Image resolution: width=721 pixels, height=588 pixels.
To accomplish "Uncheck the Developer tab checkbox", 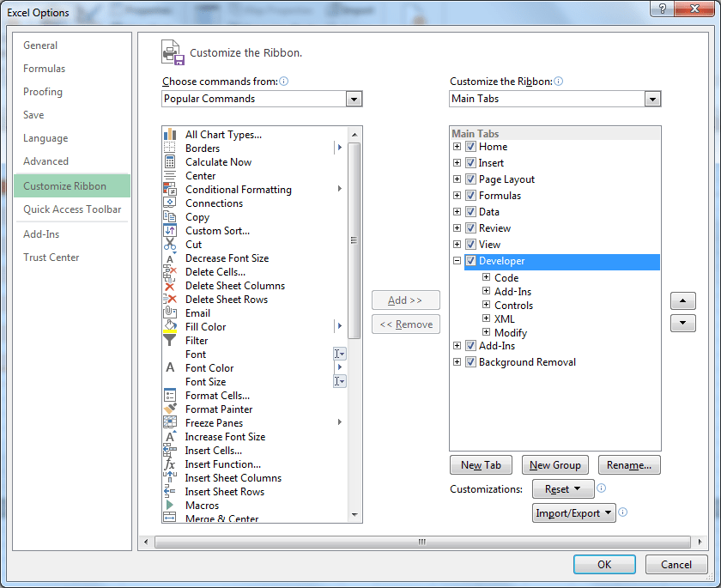I will 470,261.
